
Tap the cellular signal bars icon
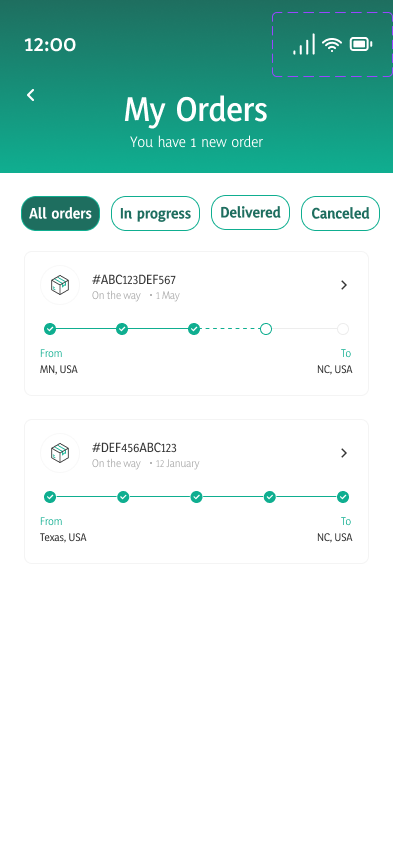tap(304, 44)
